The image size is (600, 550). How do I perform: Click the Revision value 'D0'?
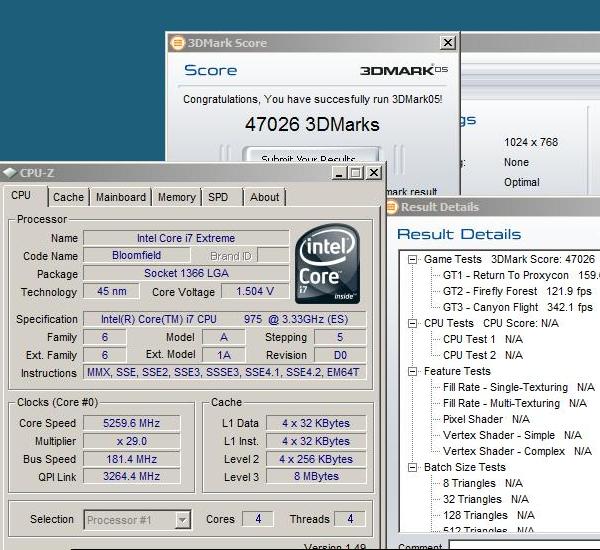tap(340, 355)
